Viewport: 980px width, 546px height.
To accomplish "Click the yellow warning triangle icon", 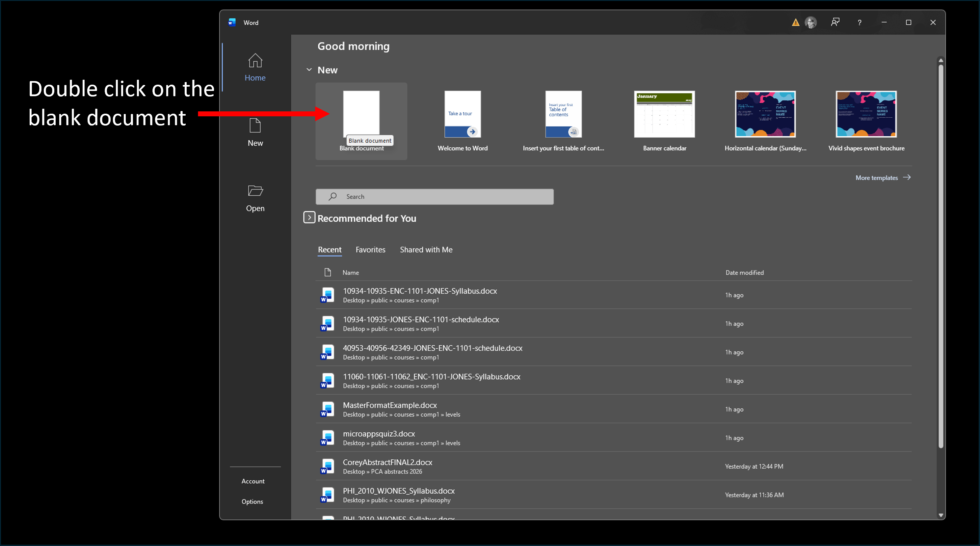I will pos(796,22).
